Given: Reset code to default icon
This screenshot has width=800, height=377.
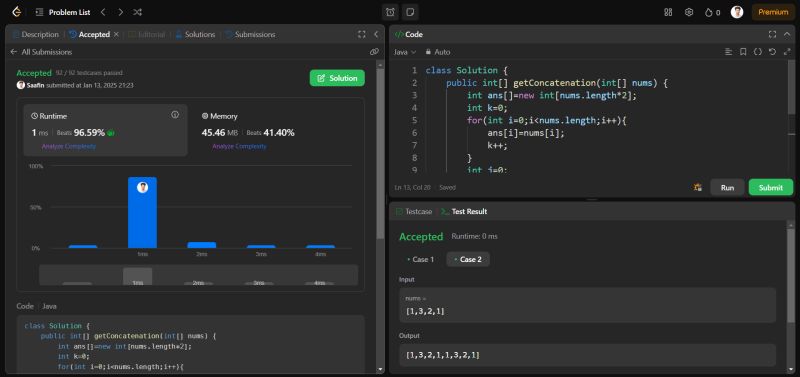Looking at the screenshot, I should point(772,52).
